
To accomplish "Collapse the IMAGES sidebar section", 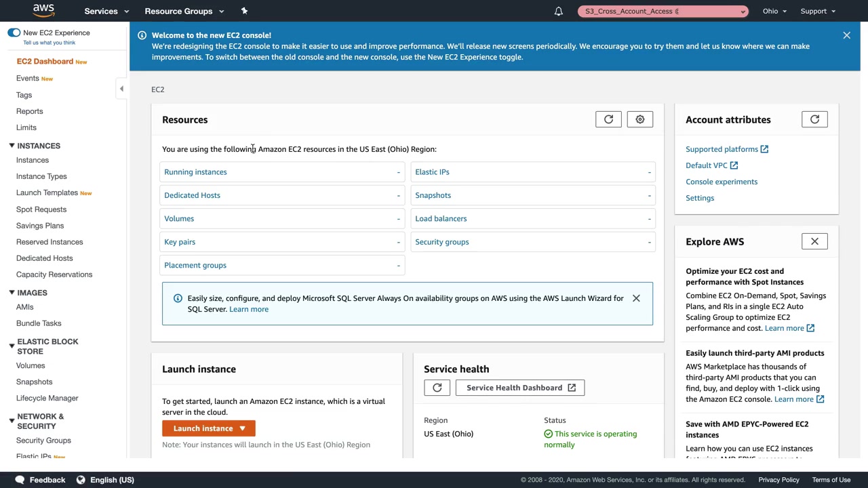I will click(x=12, y=293).
